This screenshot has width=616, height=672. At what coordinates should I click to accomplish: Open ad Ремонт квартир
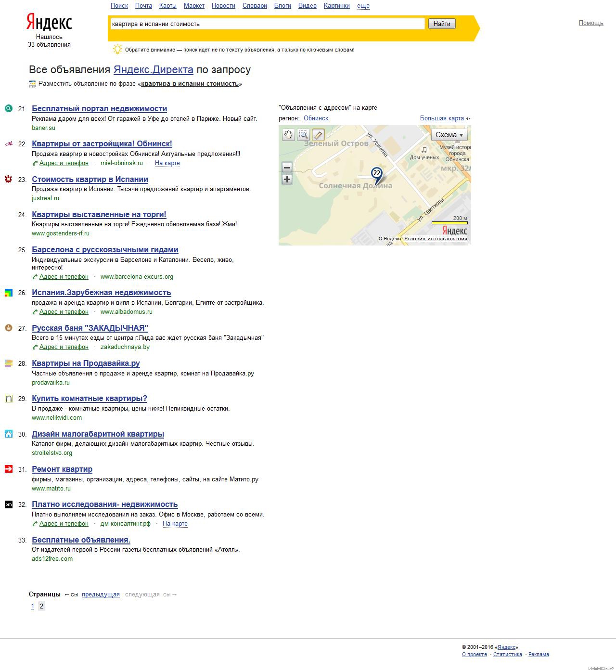(x=62, y=469)
